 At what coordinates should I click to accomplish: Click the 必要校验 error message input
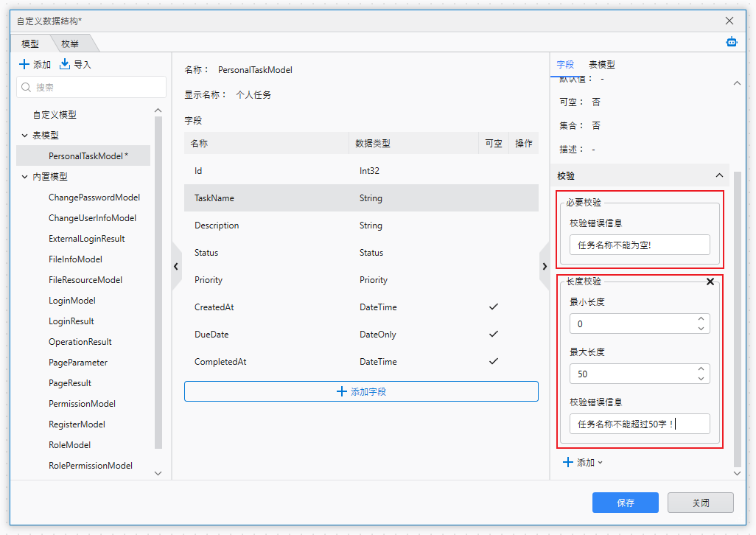[639, 245]
